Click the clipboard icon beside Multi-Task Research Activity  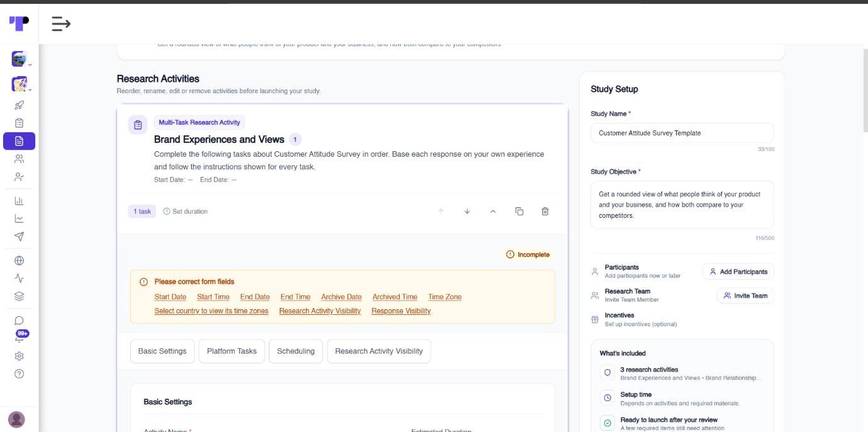coord(138,125)
